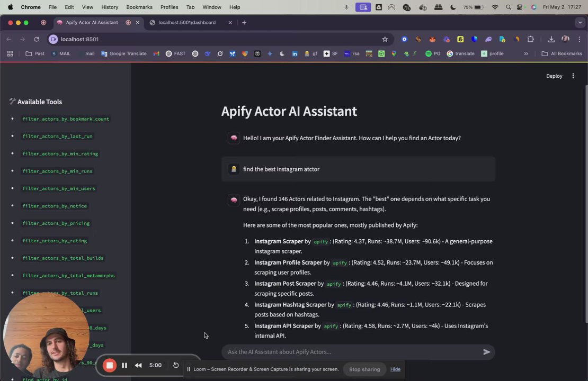This screenshot has width=588, height=381.
Task: Open a new browser tab with plus
Action: pyautogui.click(x=244, y=22)
